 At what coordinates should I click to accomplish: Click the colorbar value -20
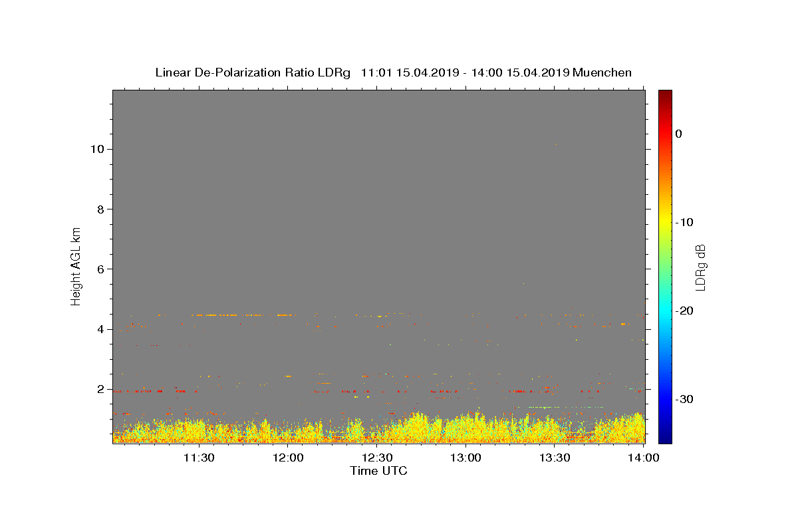684,311
